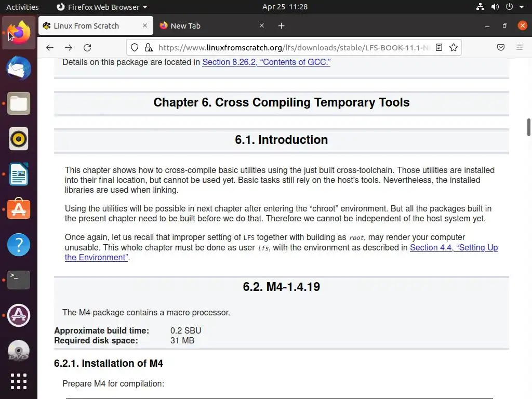Screen dimensions: 532x399
Task: Click the Required disk space label
Action: click(x=96, y=340)
